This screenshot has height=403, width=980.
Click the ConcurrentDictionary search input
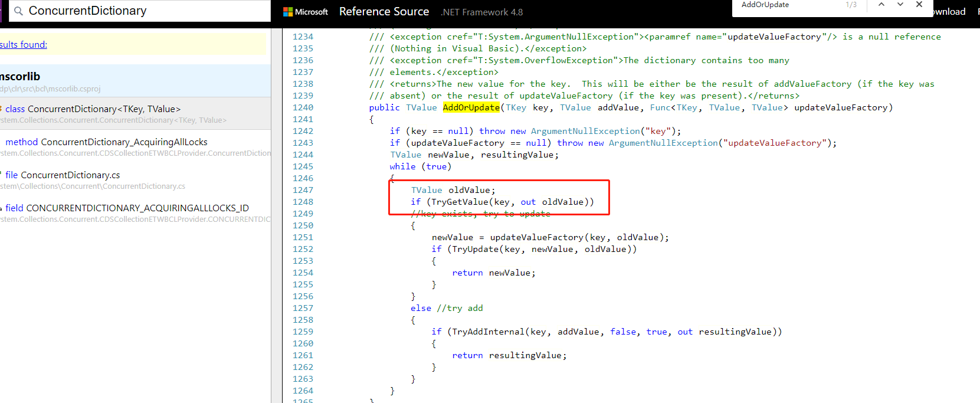tap(140, 11)
